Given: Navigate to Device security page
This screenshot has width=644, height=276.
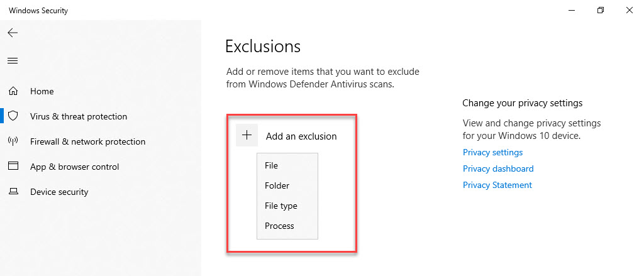Looking at the screenshot, I should (59, 192).
